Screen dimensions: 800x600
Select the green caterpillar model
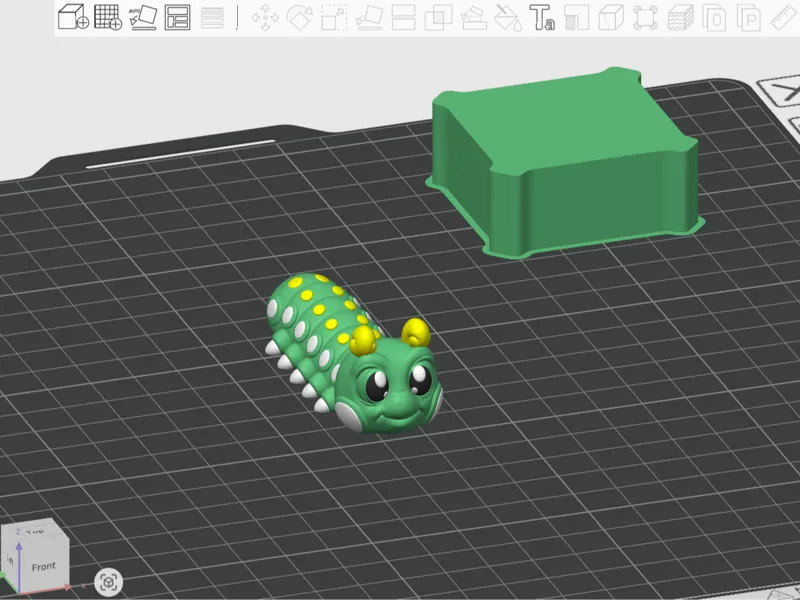pyautogui.click(x=354, y=354)
